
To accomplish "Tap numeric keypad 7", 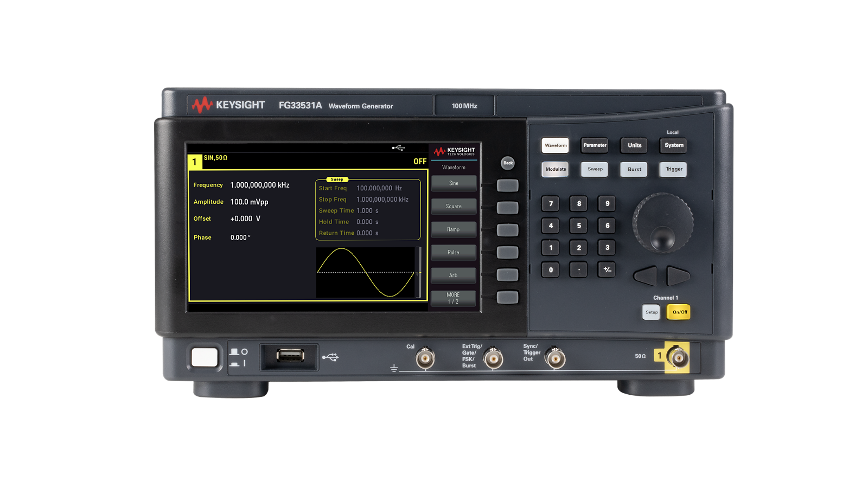I will 551,204.
